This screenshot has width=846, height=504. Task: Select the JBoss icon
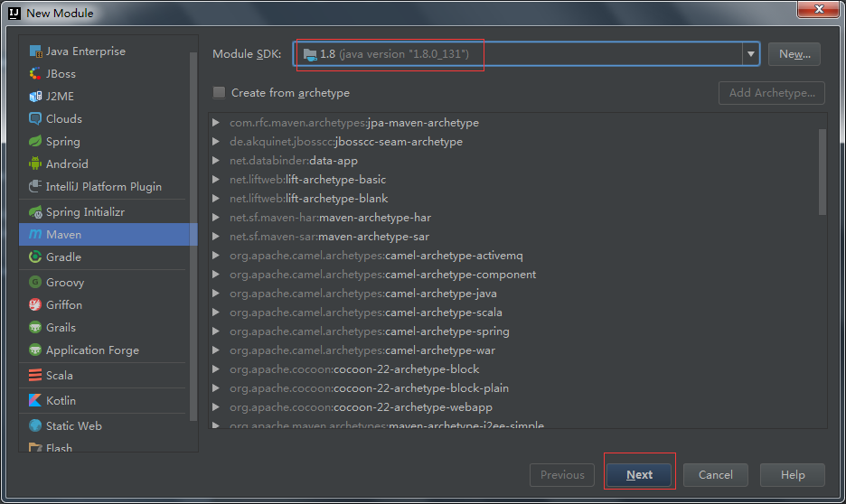35,74
